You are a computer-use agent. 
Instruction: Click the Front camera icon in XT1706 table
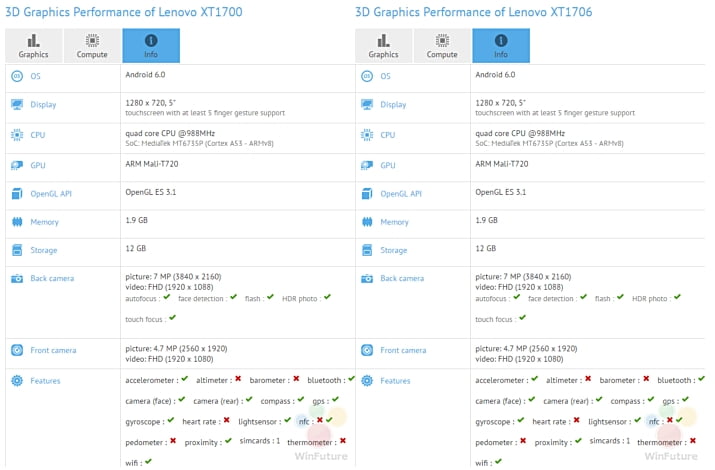367,350
